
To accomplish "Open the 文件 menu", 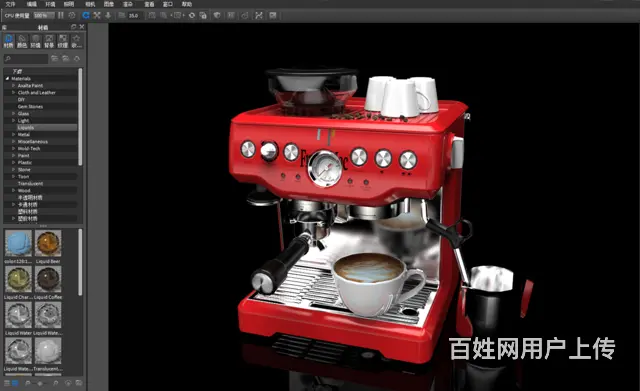I will click(x=10, y=4).
